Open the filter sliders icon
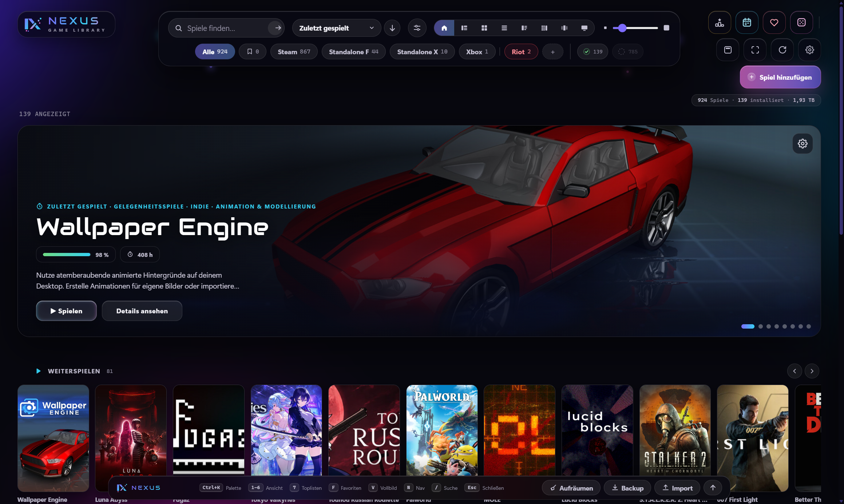The image size is (844, 504). [x=417, y=28]
